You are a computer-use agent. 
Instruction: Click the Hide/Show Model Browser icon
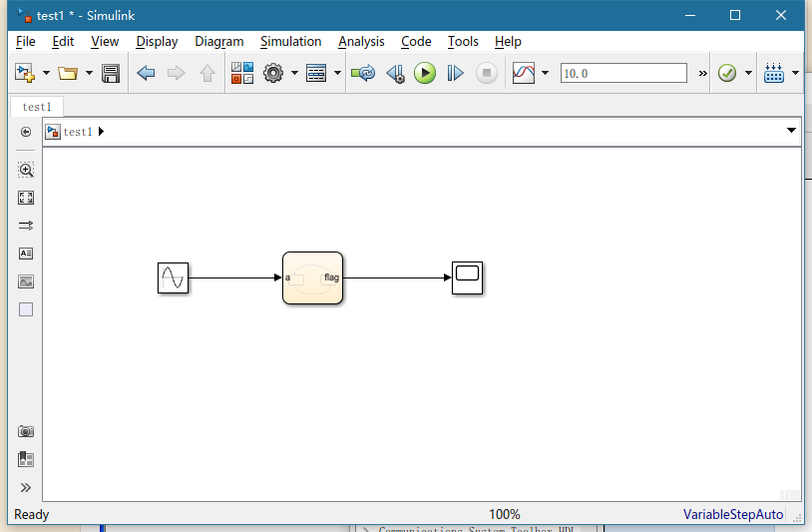[25, 132]
